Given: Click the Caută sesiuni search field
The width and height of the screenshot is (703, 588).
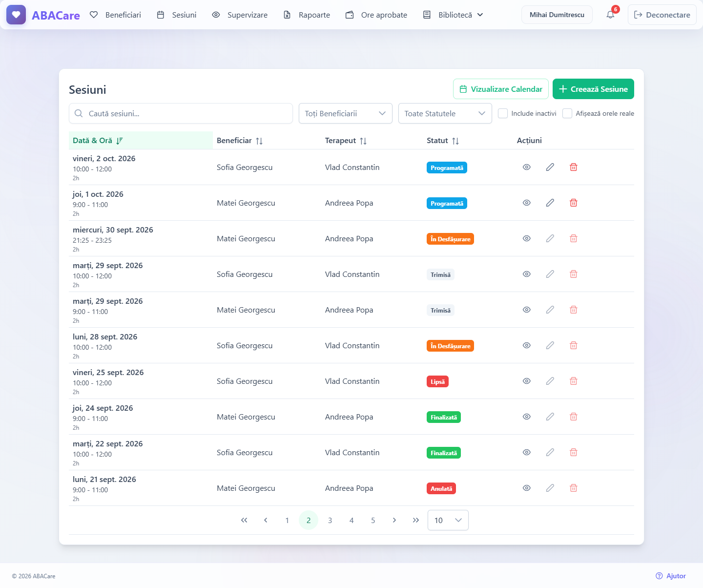Looking at the screenshot, I should coord(181,113).
